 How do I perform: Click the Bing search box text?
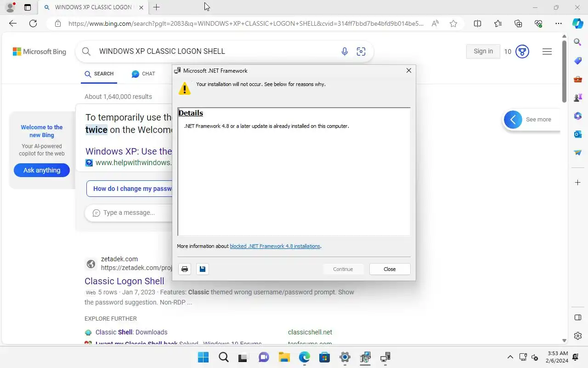coord(162,51)
